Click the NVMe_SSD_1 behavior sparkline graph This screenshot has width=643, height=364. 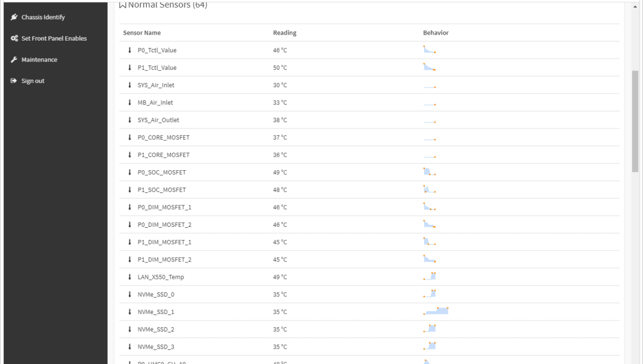(436, 311)
